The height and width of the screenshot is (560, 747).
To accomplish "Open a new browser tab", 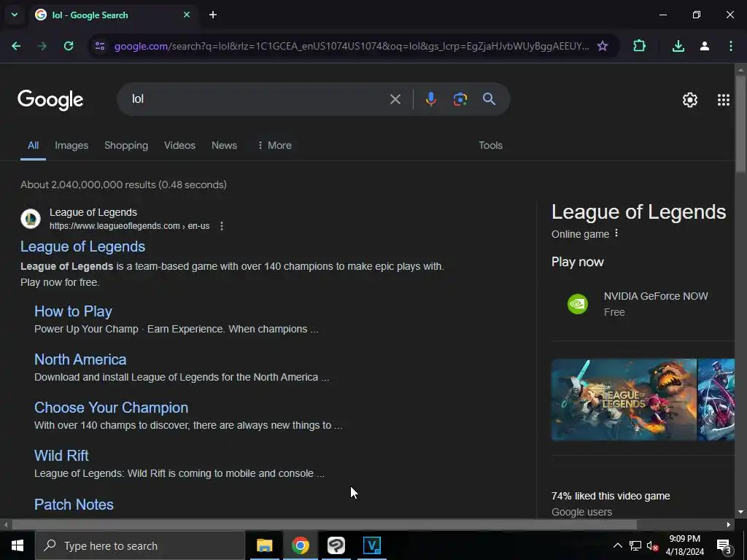I will point(213,15).
